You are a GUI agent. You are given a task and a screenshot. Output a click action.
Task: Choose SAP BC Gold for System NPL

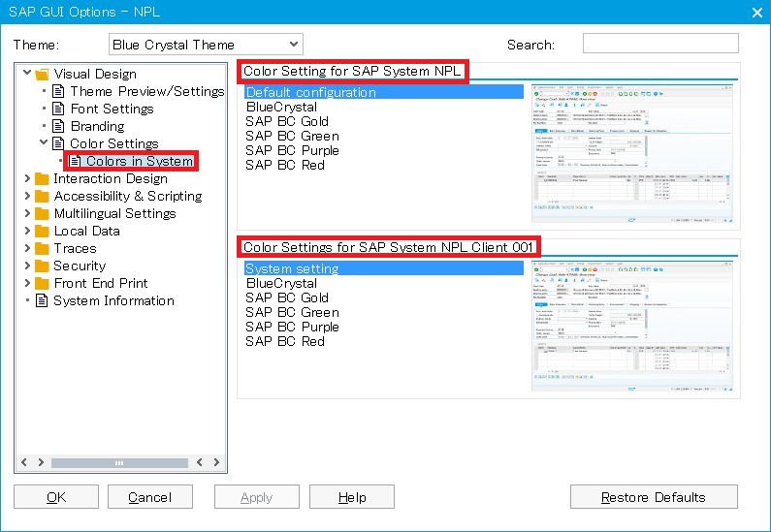[286, 121]
